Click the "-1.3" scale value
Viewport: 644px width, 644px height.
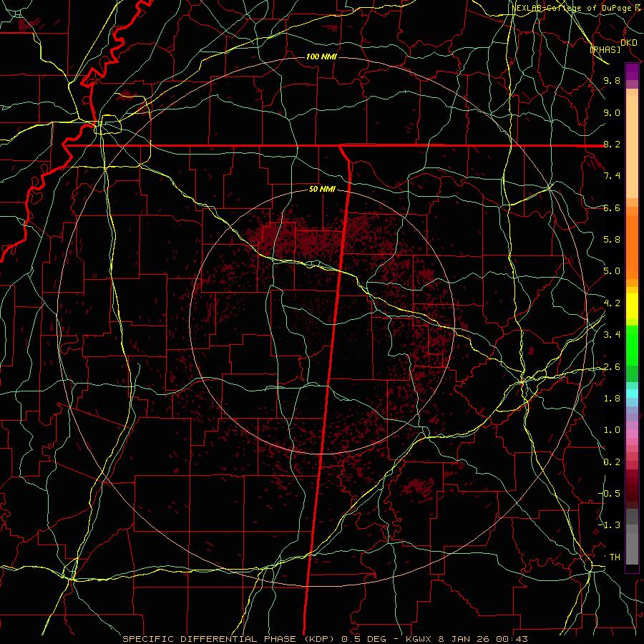pos(610,526)
